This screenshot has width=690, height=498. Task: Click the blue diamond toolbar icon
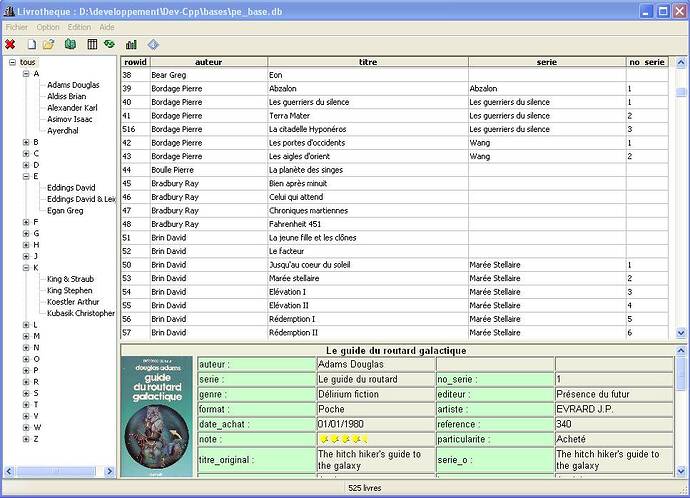[x=153, y=45]
